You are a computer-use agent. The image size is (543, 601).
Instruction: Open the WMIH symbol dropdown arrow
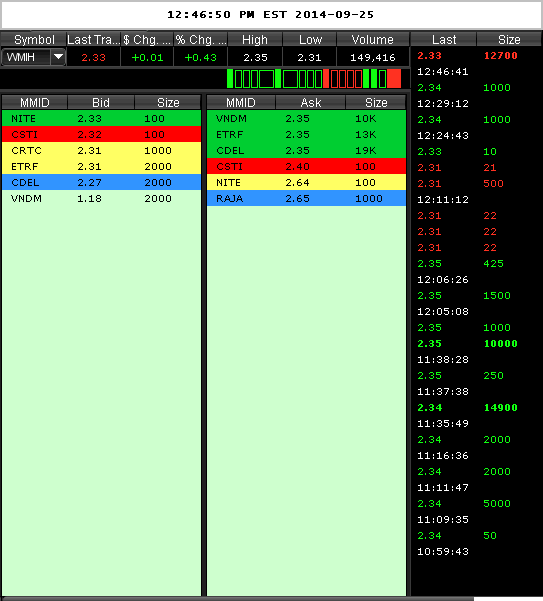pyautogui.click(x=58, y=57)
